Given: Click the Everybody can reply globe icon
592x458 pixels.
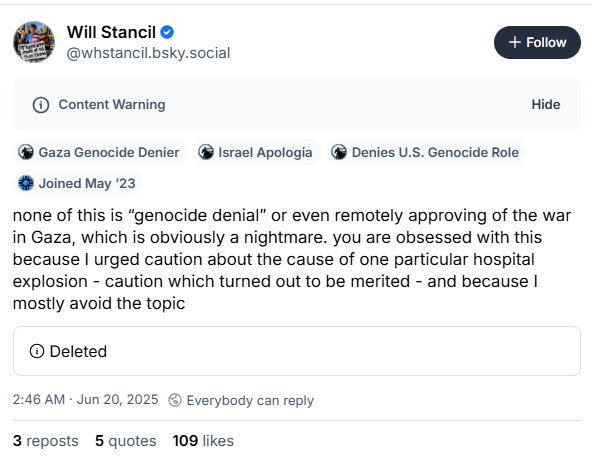Looking at the screenshot, I should point(175,400).
